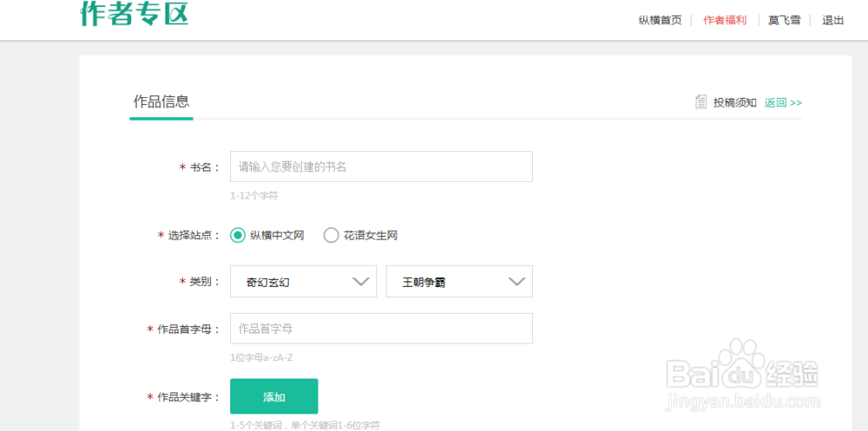Click the green 添加 keyword button
The image size is (868, 431).
click(x=274, y=396)
